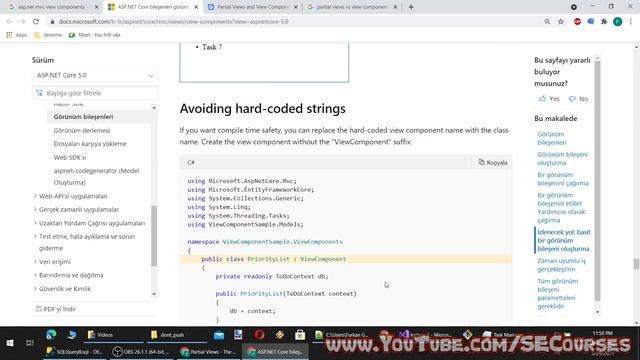Image resolution: width=640 pixels, height=360 pixels.
Task: Open the Apps bookmarks shortcut
Action: [17, 35]
